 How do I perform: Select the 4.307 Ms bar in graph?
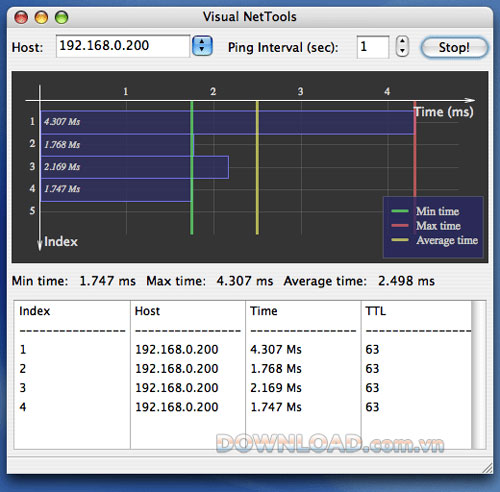click(227, 122)
